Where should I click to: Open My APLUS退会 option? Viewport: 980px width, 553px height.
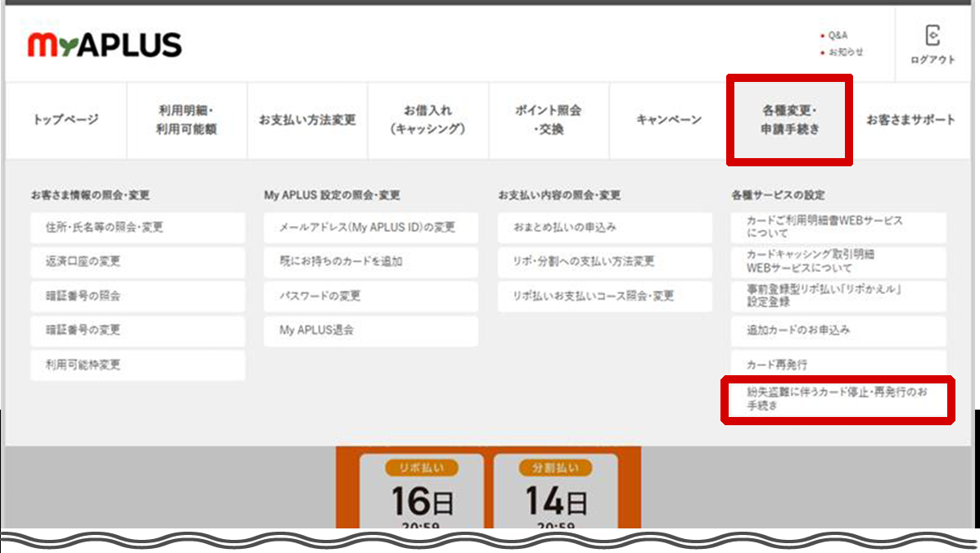[371, 331]
